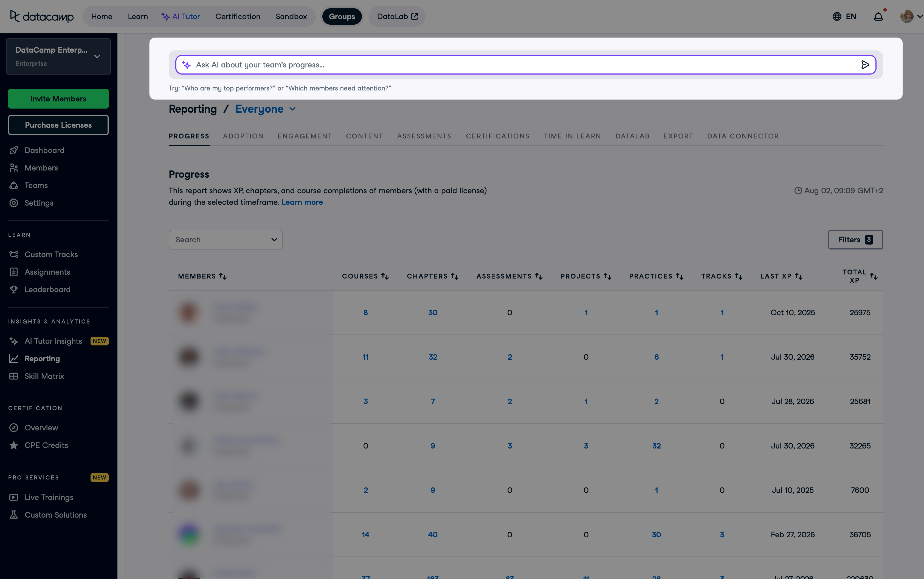
Task: Sort table by Practices column
Action: click(x=680, y=276)
